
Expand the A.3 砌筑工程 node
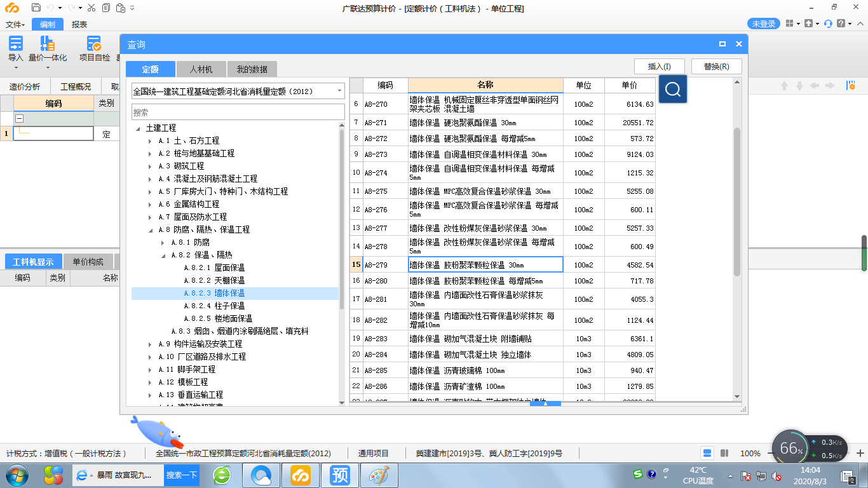(150, 166)
